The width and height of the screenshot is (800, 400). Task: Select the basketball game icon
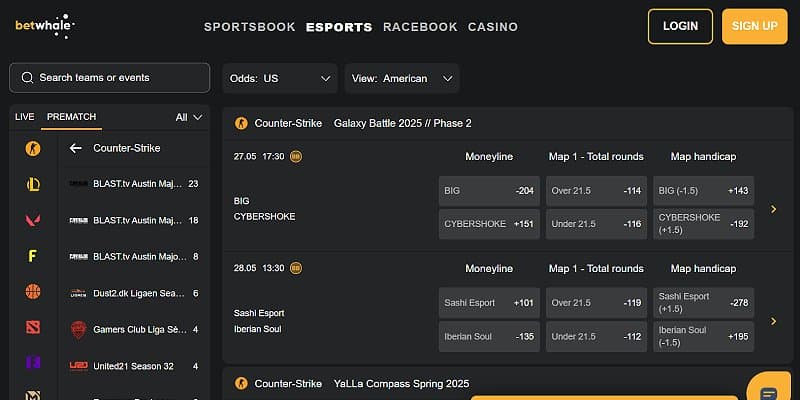[33, 292]
